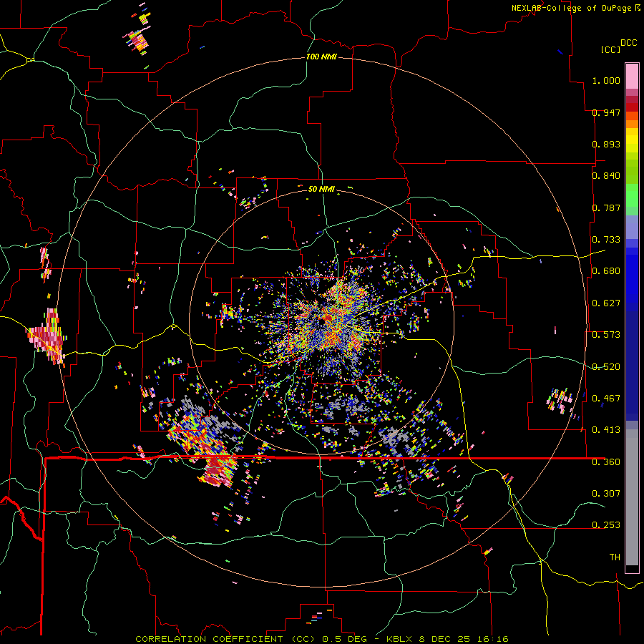Screen dimensions: 644x644
Task: Click the bright green color bar segment
Action: point(632,195)
